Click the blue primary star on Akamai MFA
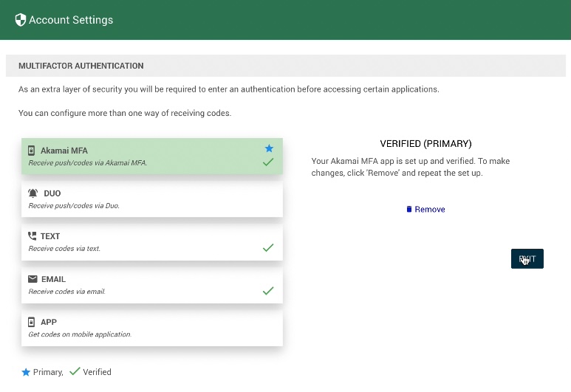571x392 pixels. point(269,148)
